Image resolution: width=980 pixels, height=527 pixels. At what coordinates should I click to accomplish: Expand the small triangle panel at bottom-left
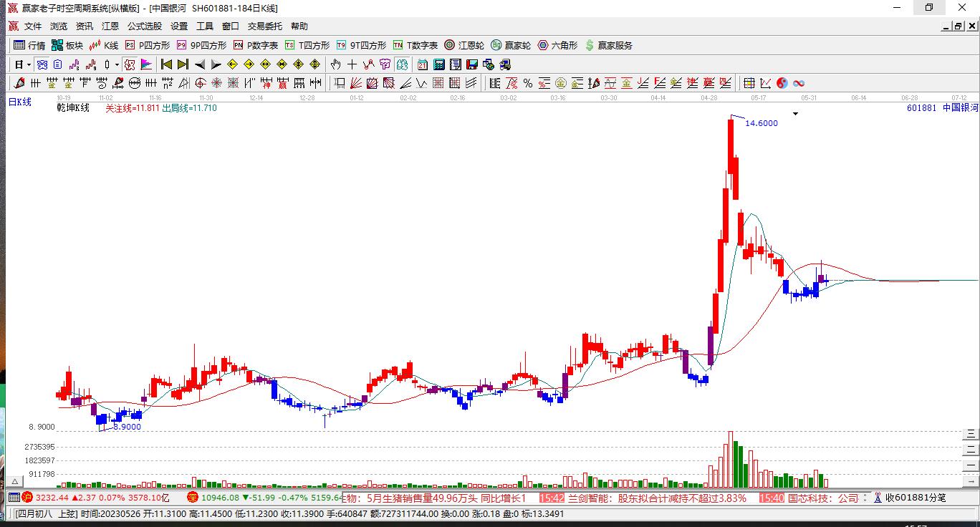pyautogui.click(x=14, y=482)
